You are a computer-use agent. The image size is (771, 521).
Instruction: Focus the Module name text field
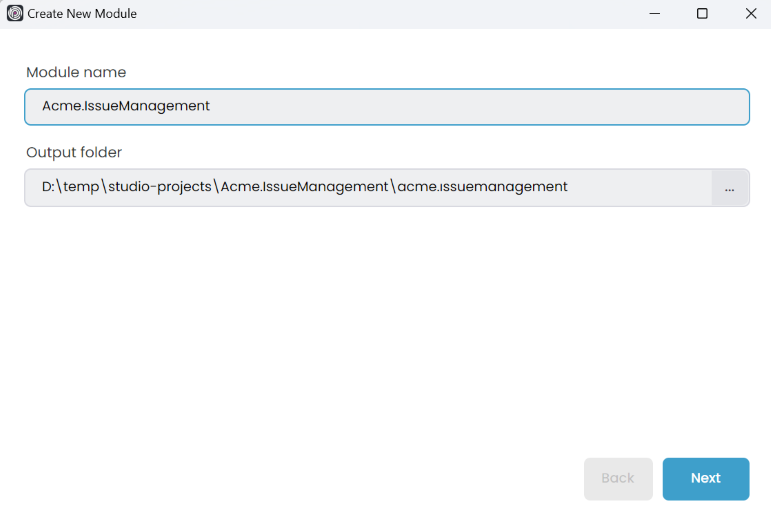pyautogui.click(x=386, y=106)
